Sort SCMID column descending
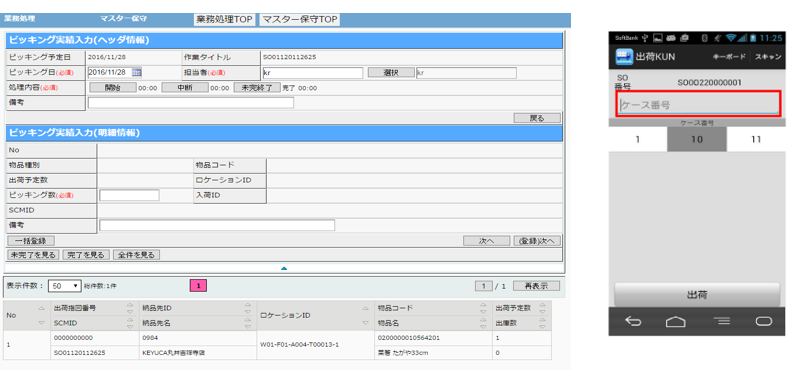This screenshot has width=805, height=381. pos(130,326)
